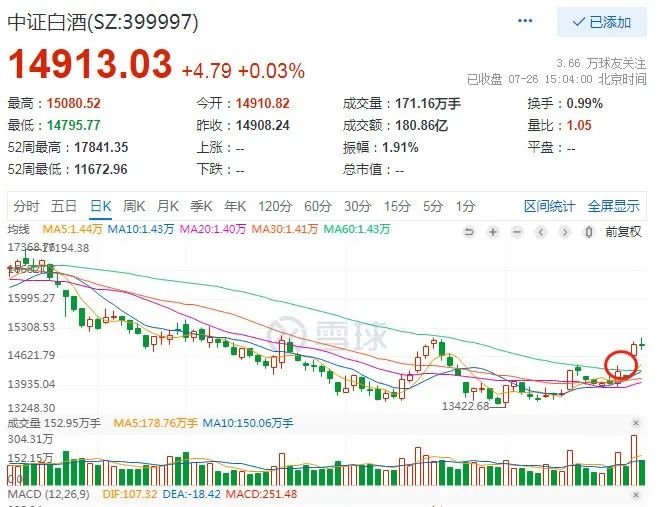Close the MACD indicator panel
665x507 pixels.
(636, 495)
